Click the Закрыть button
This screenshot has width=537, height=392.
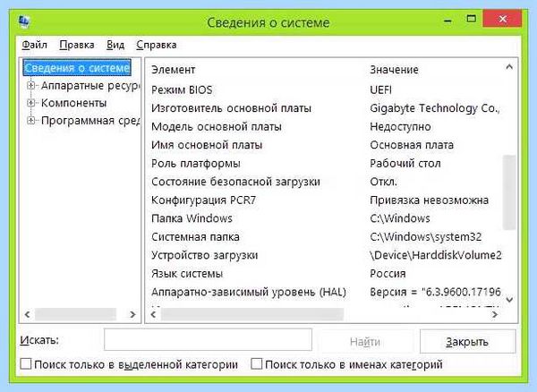(467, 341)
